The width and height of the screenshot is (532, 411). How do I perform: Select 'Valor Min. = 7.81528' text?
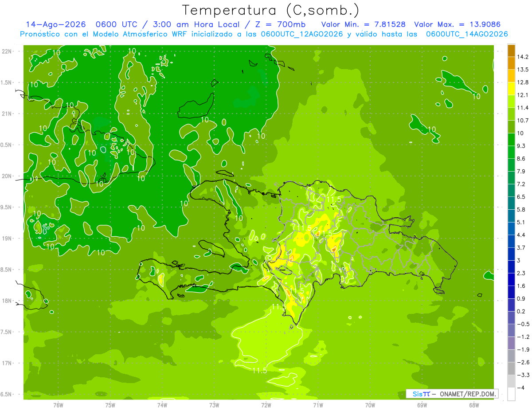tap(363, 24)
